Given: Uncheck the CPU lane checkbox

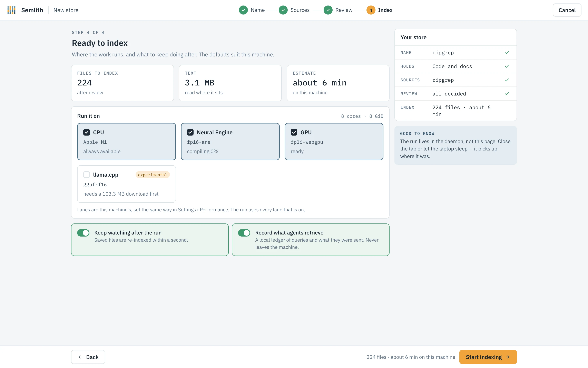Looking at the screenshot, I should point(87,132).
